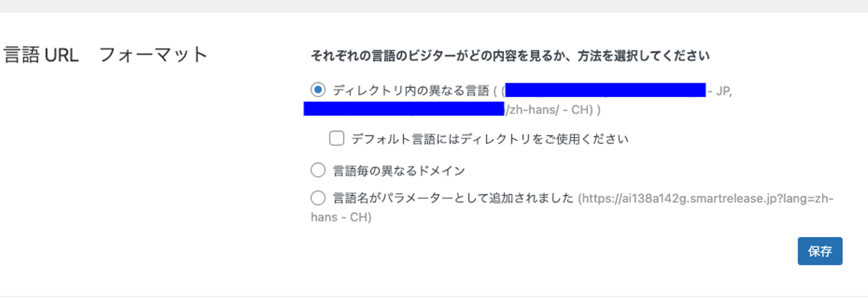The width and height of the screenshot is (868, 298).
Task: Click the divider line beneath the 保存 button
Action: click(434, 296)
